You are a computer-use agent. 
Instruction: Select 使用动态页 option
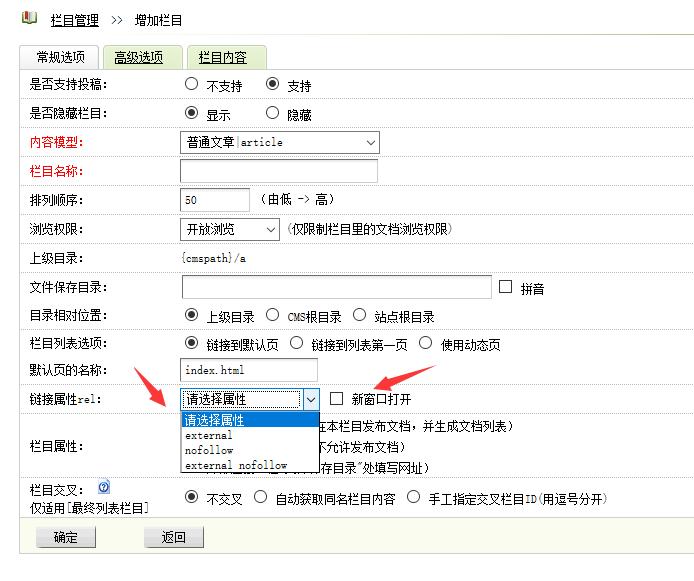[x=425, y=343]
